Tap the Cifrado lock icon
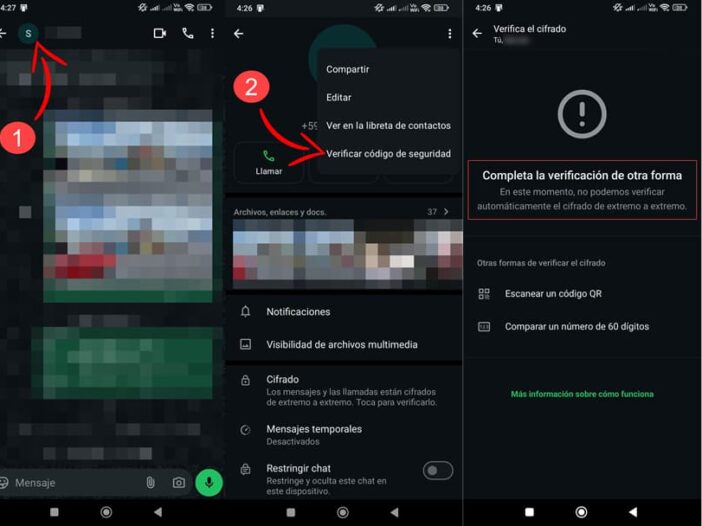This screenshot has height=526, width=702. coord(245,381)
